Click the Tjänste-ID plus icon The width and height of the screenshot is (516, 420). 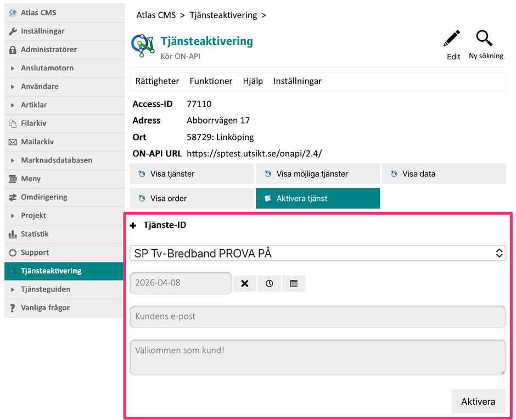click(133, 225)
